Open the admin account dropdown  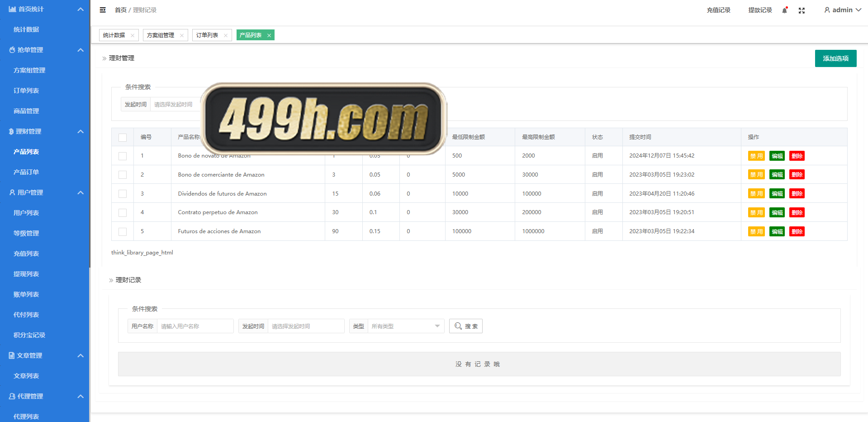click(x=842, y=10)
